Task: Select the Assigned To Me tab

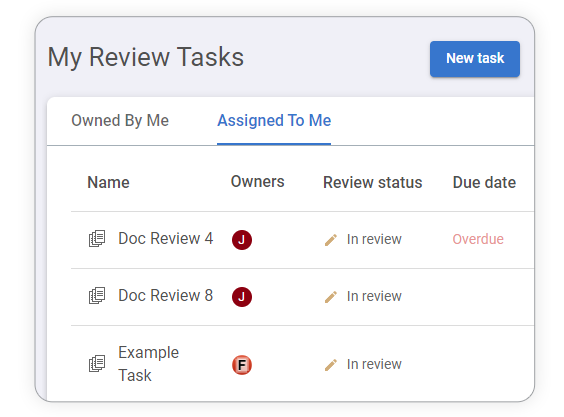Action: pyautogui.click(x=274, y=121)
